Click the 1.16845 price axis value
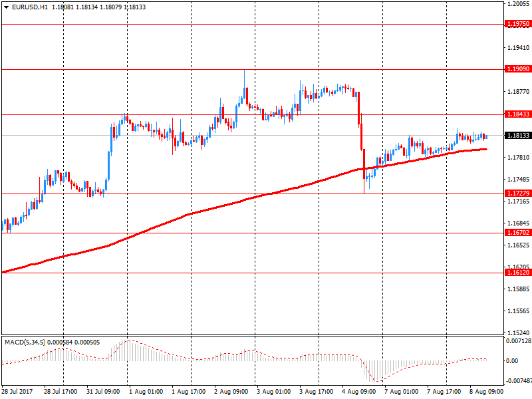 tap(519, 223)
